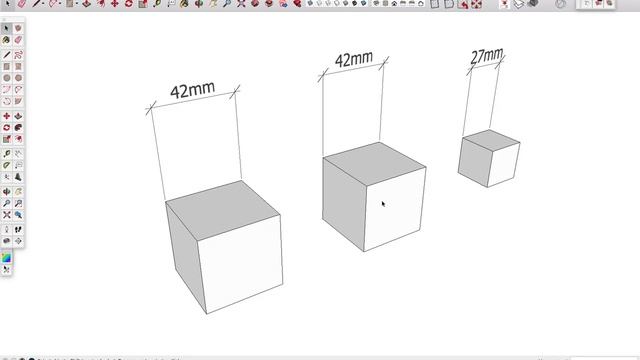The width and height of the screenshot is (640, 360).
Task: Pick the Paint Bucket in left palette
Action: pyautogui.click(x=6, y=40)
